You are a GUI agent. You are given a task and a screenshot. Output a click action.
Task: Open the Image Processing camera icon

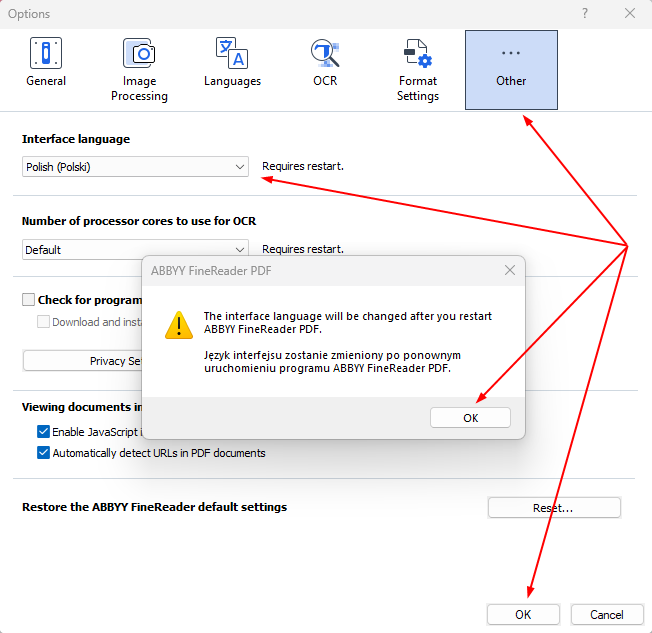click(x=139, y=53)
